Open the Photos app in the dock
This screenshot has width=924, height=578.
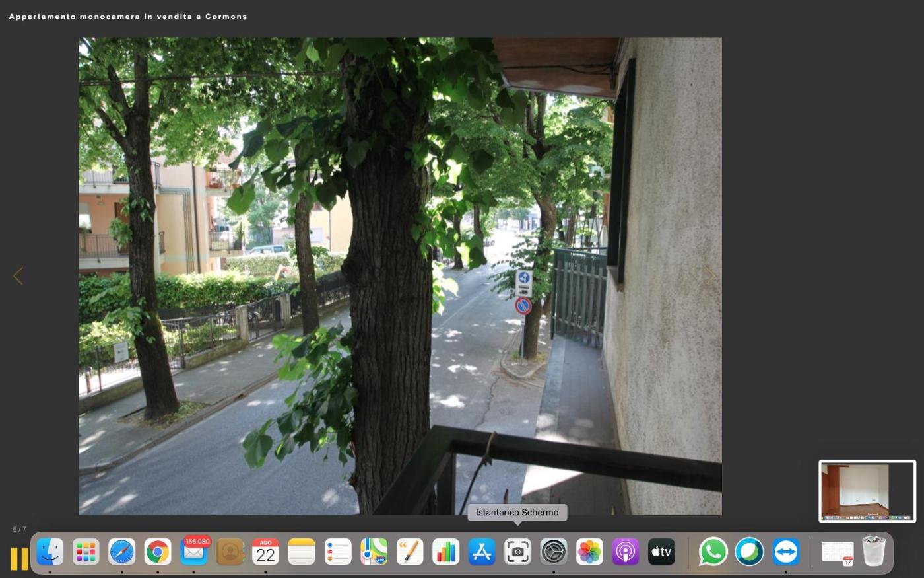pyautogui.click(x=589, y=552)
